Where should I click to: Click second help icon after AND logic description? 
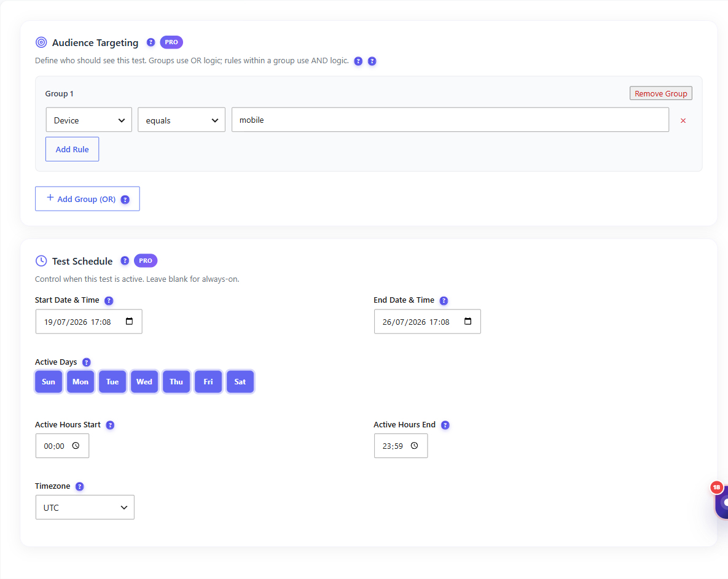pyautogui.click(x=372, y=61)
